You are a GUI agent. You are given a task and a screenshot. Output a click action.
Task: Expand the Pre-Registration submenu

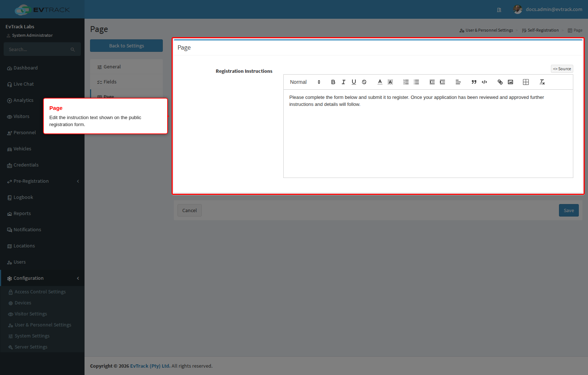[42, 181]
